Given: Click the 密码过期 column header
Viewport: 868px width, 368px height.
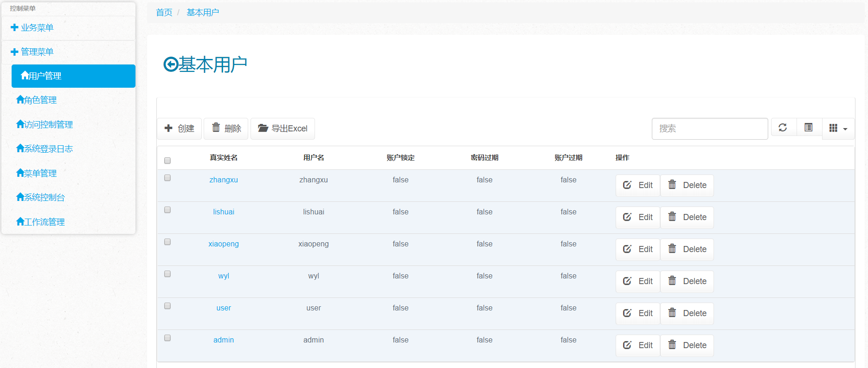Looking at the screenshot, I should [x=484, y=158].
